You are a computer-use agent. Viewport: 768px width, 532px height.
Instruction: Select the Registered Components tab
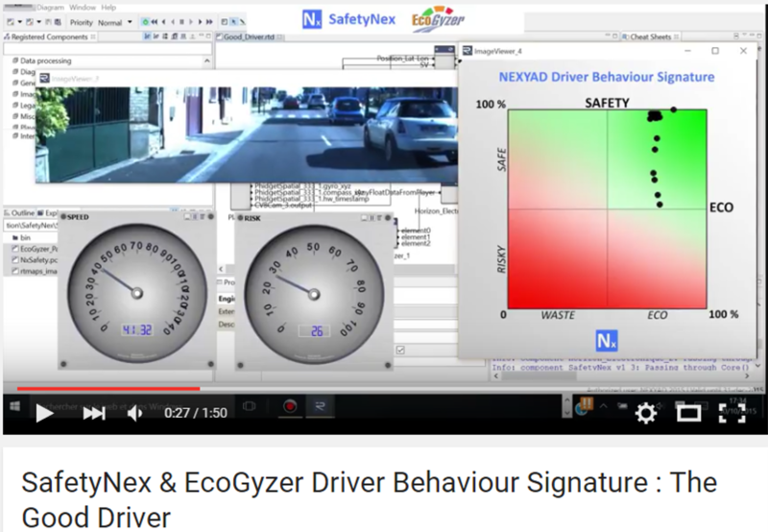(x=49, y=36)
